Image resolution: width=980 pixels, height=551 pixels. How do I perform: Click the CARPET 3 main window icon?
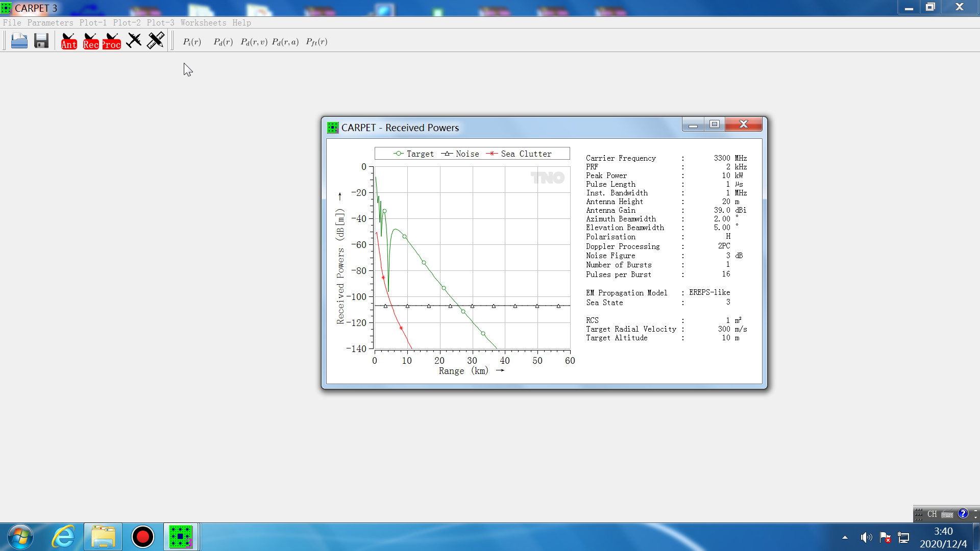[x=6, y=8]
